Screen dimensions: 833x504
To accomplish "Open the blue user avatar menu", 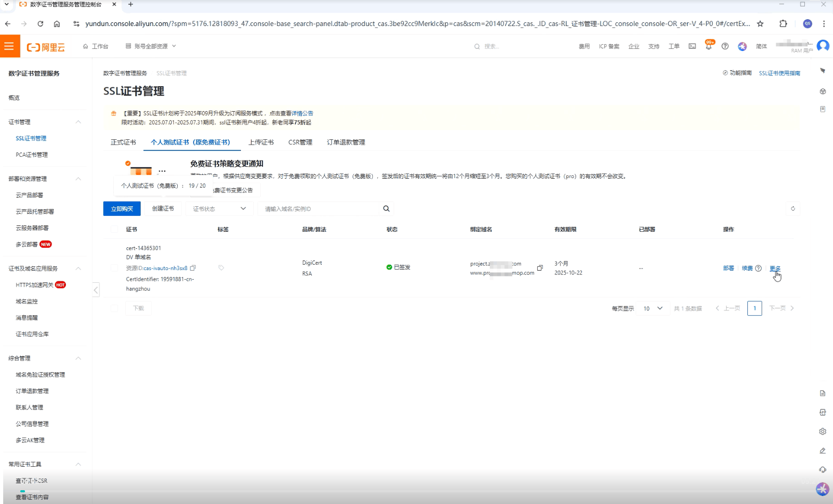I will coord(823,46).
